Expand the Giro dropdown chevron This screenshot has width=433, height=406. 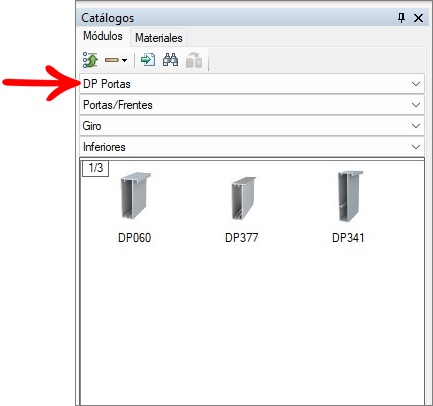(416, 126)
